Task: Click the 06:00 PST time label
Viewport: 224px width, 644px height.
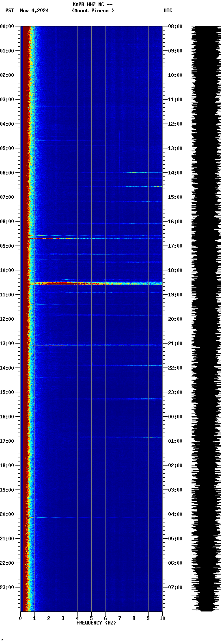Action: 7,173
